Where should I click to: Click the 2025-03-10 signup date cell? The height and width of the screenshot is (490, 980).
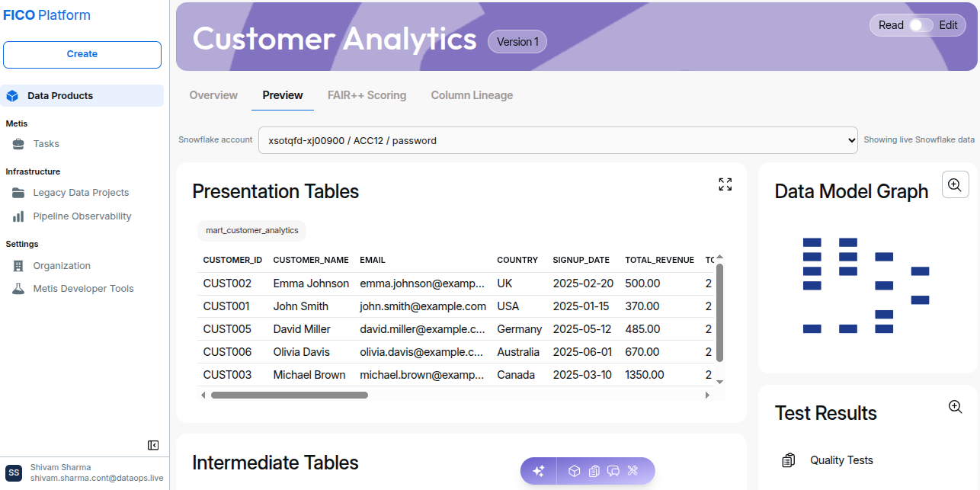pyautogui.click(x=583, y=375)
